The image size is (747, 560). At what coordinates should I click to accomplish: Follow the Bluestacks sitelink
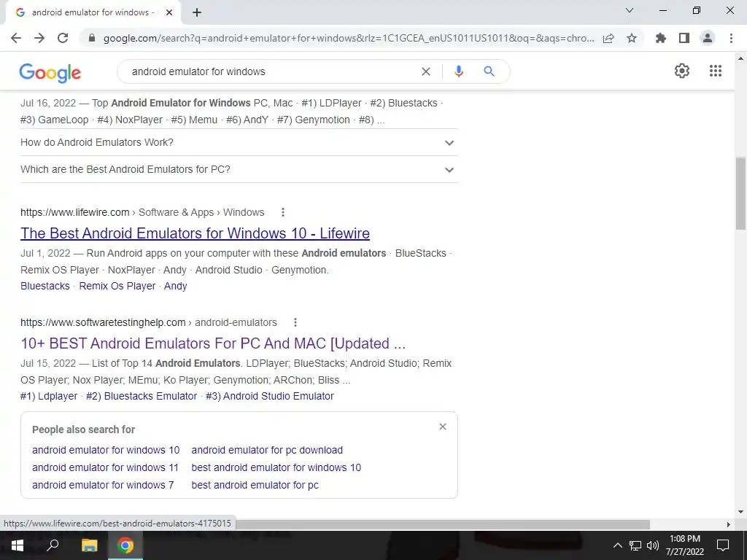[x=44, y=286]
